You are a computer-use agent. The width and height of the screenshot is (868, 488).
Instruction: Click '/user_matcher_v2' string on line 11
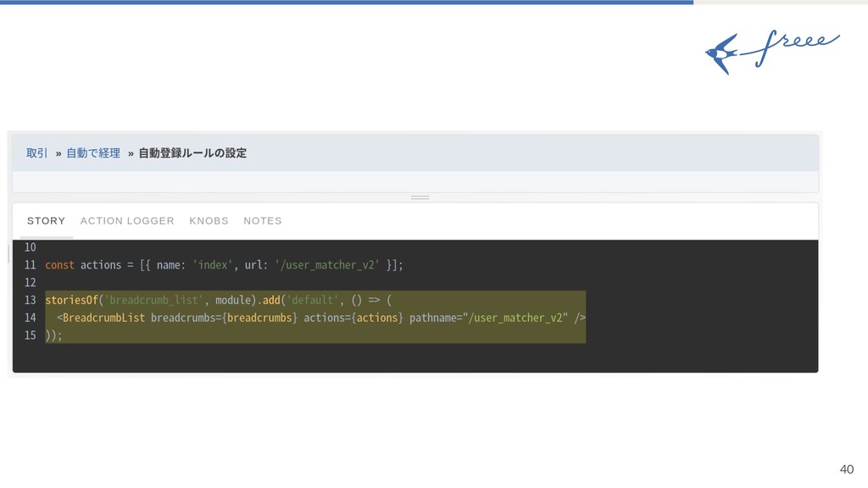[x=327, y=265]
